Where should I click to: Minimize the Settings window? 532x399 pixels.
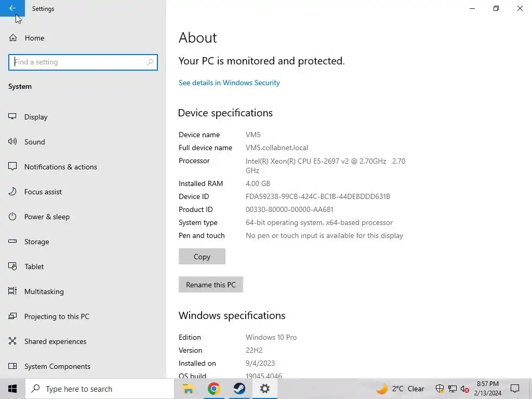click(x=472, y=8)
